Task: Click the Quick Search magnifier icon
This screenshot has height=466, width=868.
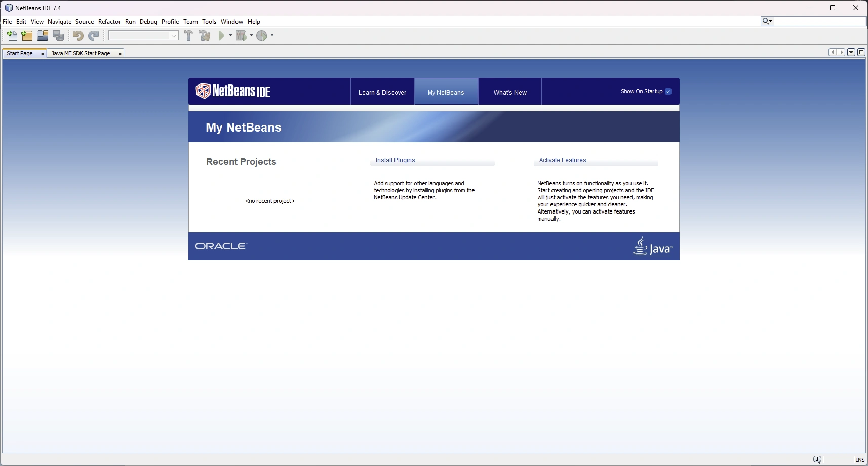Action: point(767,21)
